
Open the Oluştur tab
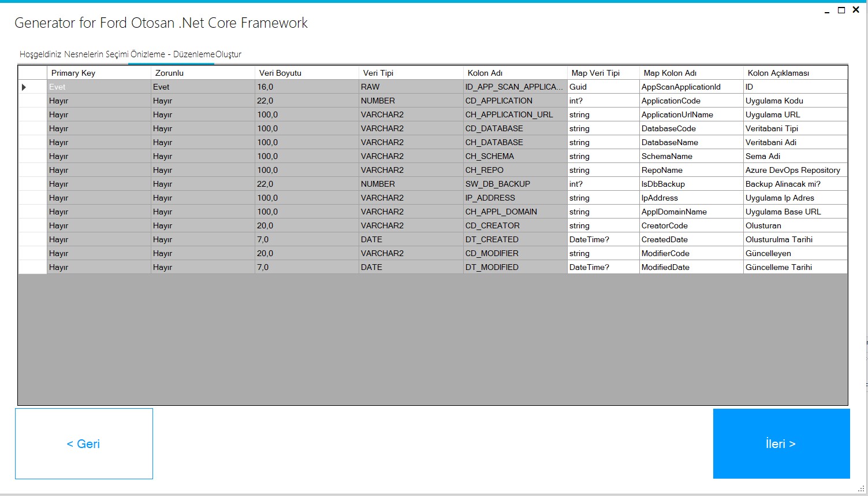pos(229,54)
